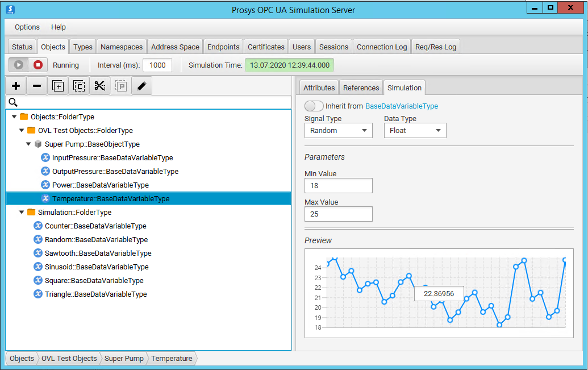Click the Prosys application logo icon
The width and height of the screenshot is (588, 370).
pyautogui.click(x=10, y=10)
